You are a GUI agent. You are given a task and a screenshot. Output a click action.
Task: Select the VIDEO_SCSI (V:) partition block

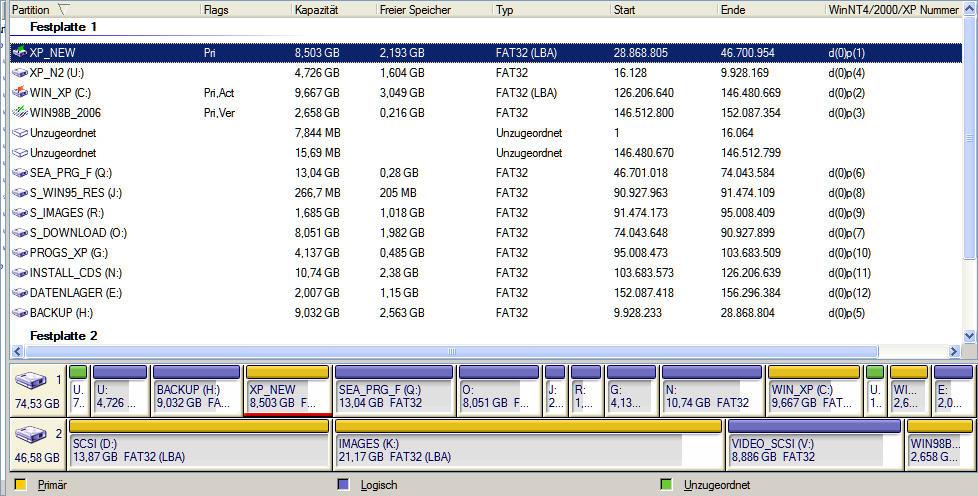[815, 445]
